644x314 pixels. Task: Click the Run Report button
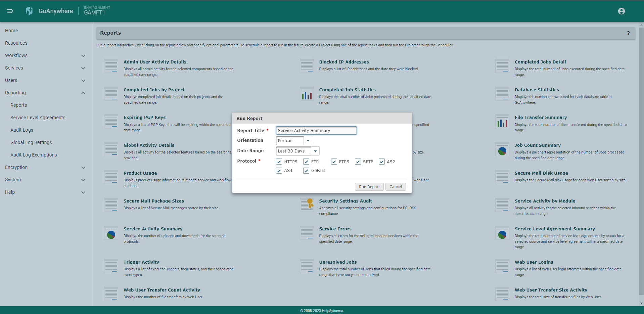pos(369,187)
